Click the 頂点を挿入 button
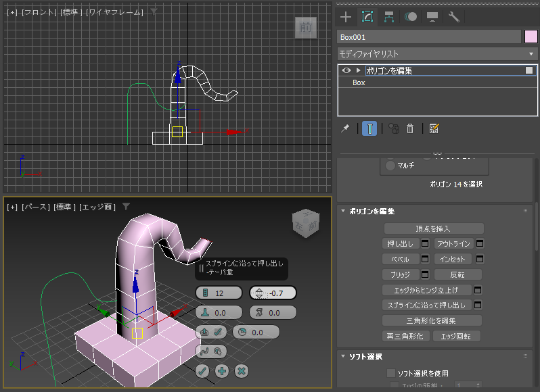This screenshot has width=540, height=392. click(434, 228)
